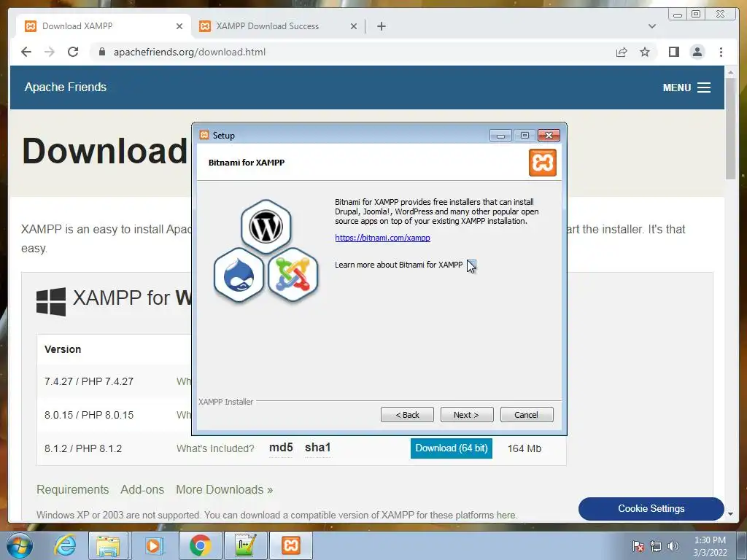747x560 pixels.
Task: Open Windows Explorer folder on taskbar
Action: tap(108, 545)
